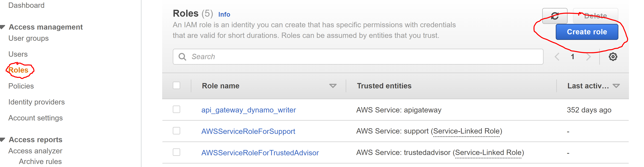Open the Info link beside Roles
The image size is (644, 167).
click(x=224, y=15)
